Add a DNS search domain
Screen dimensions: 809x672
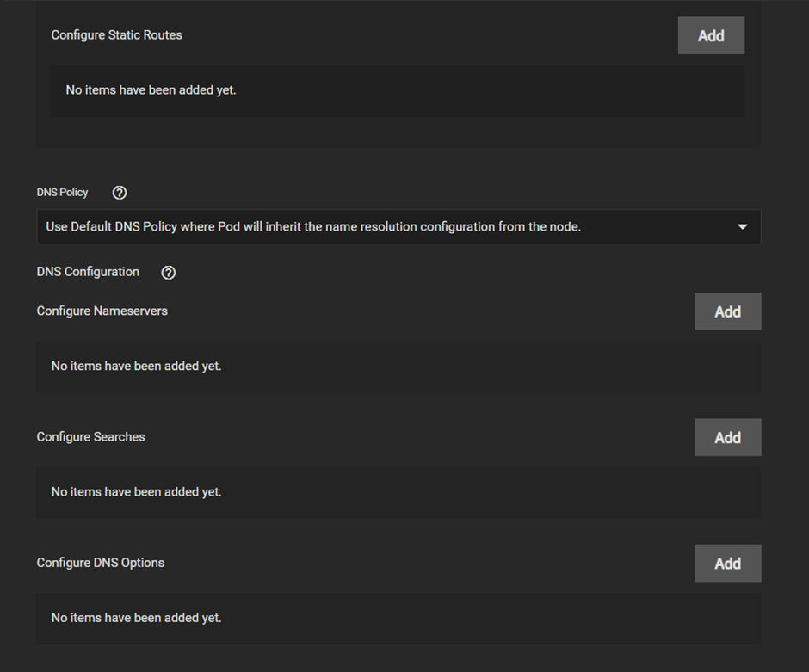tap(727, 437)
